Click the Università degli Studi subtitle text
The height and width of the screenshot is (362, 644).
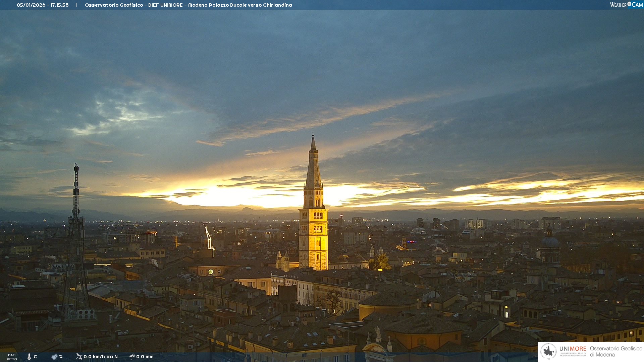tap(573, 354)
